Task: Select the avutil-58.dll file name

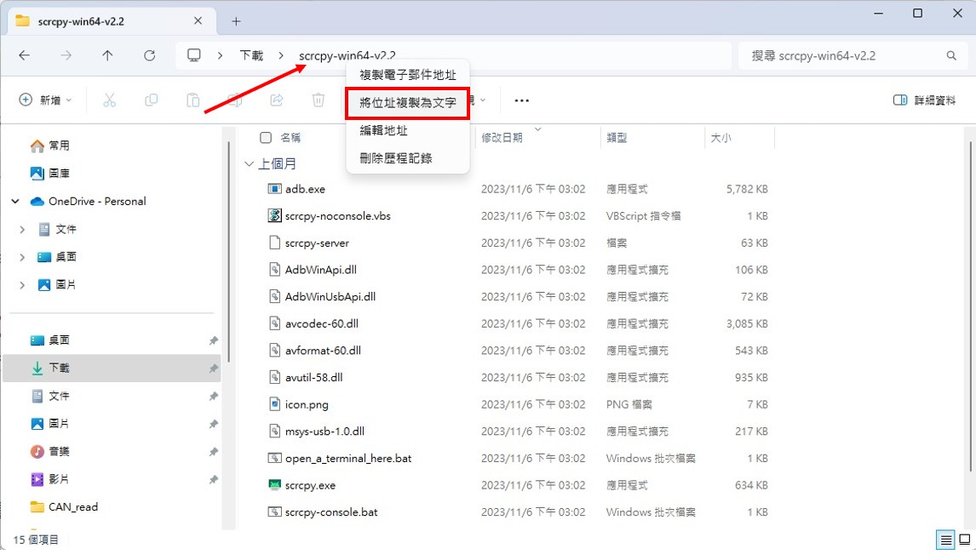Action: click(313, 377)
